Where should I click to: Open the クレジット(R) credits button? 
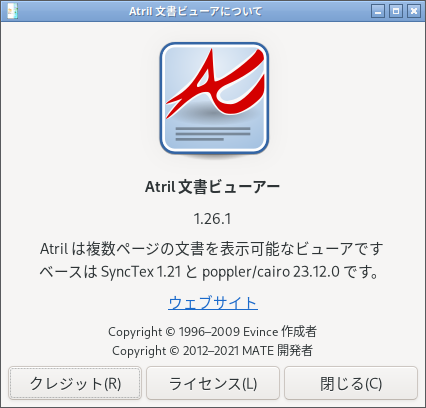click(x=75, y=383)
